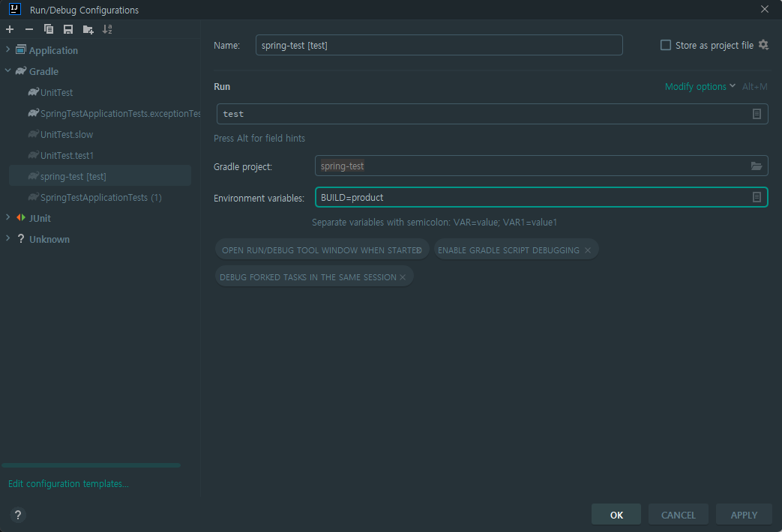This screenshot has height=532, width=782.
Task: Close the Run/Debug Configurations dialog
Action: (765, 10)
